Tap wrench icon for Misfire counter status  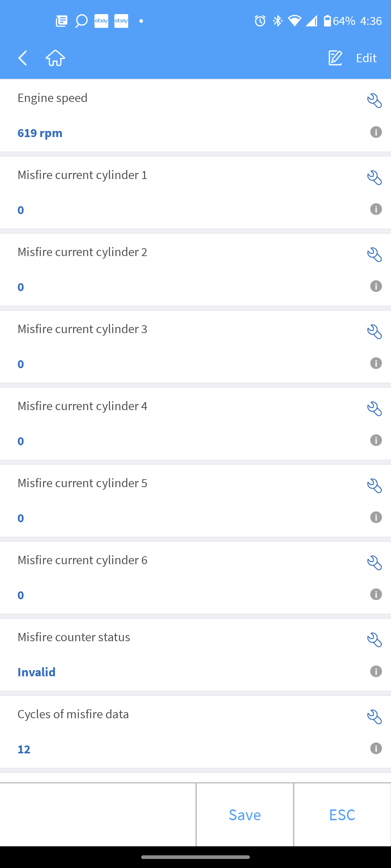[374, 640]
